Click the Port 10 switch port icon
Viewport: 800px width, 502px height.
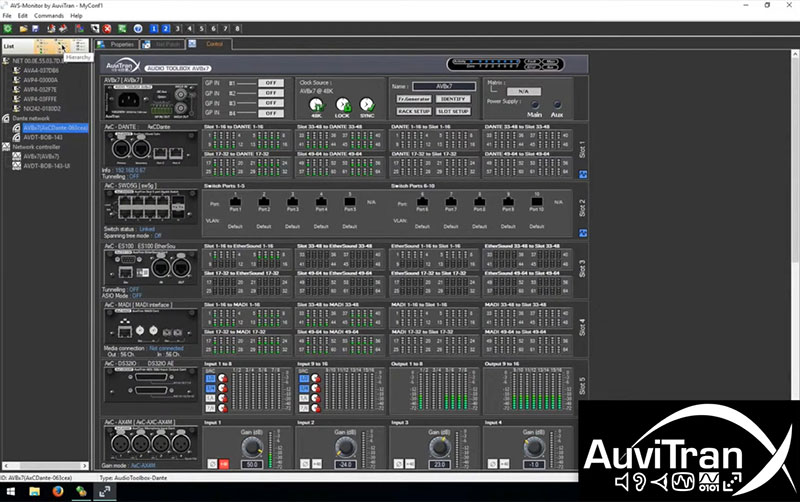(x=536, y=202)
